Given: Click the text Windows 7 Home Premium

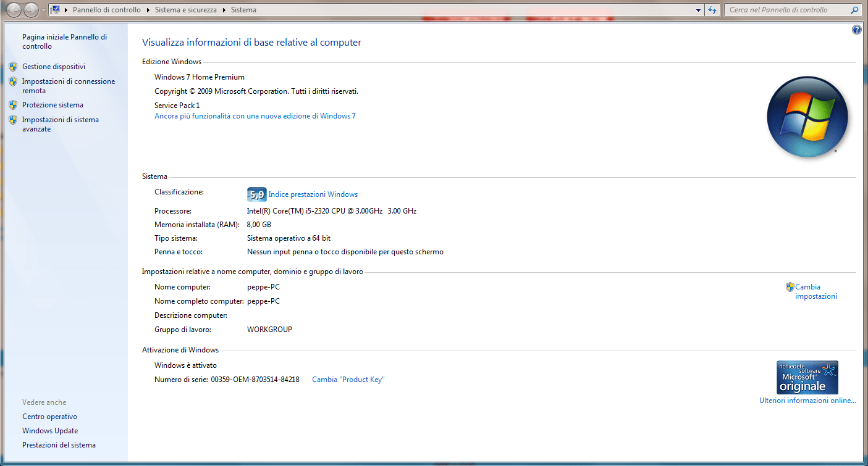Looking at the screenshot, I should (x=200, y=77).
